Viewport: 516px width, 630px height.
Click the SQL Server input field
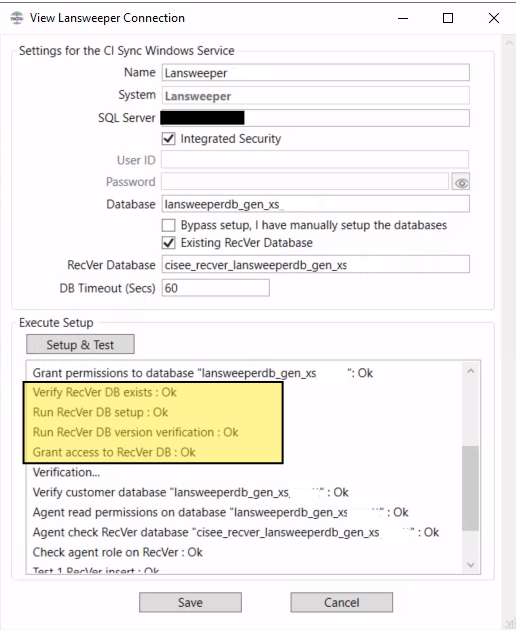click(315, 118)
